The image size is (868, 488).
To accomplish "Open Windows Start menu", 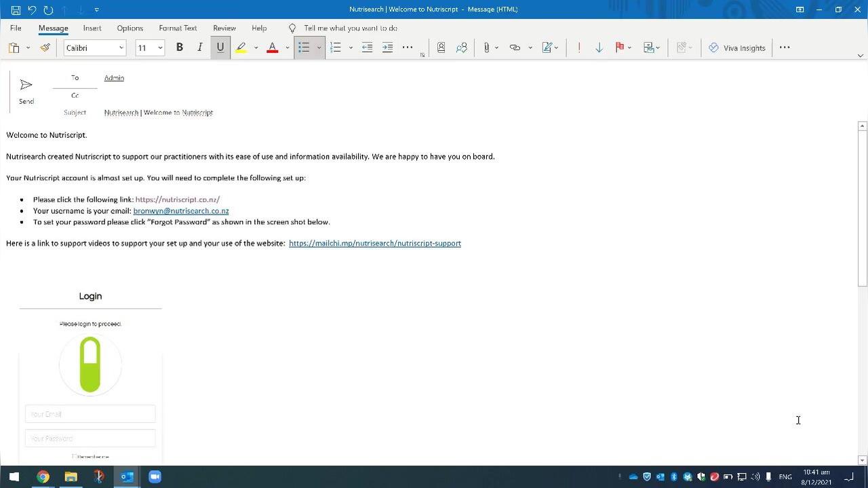I will click(x=14, y=476).
